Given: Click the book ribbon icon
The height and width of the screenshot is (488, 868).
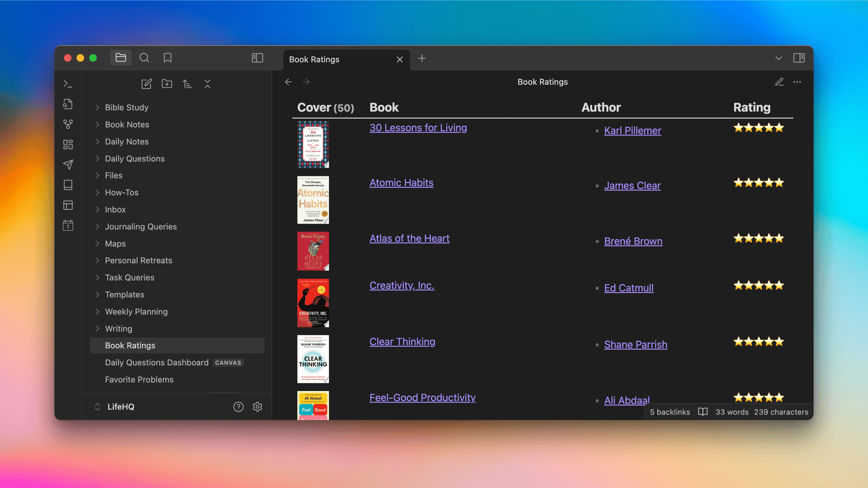Looking at the screenshot, I should pyautogui.click(x=68, y=185).
